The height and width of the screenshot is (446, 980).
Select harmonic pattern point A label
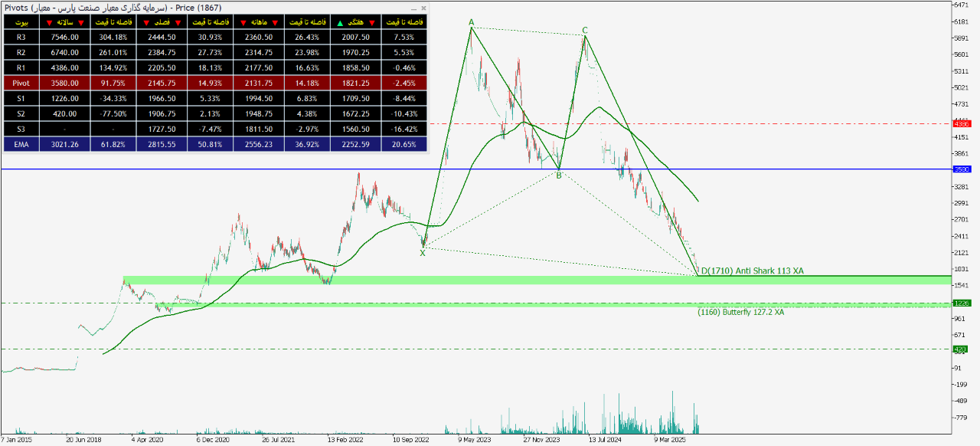tap(471, 22)
